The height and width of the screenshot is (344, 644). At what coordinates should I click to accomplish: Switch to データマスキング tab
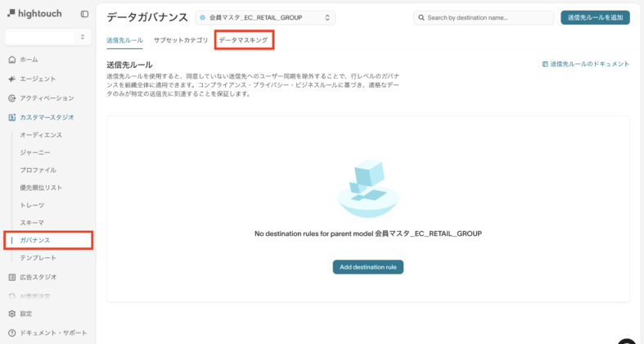pos(244,40)
